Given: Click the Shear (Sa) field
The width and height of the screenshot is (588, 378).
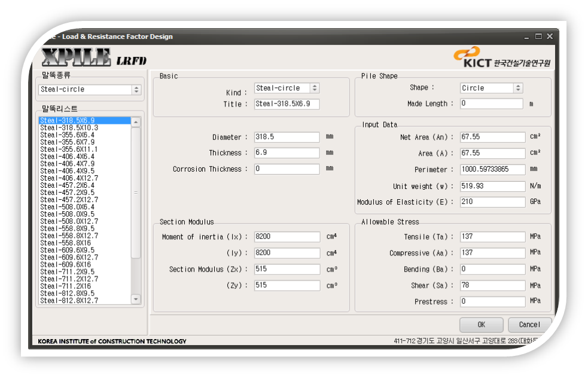Looking at the screenshot, I should point(493,285).
